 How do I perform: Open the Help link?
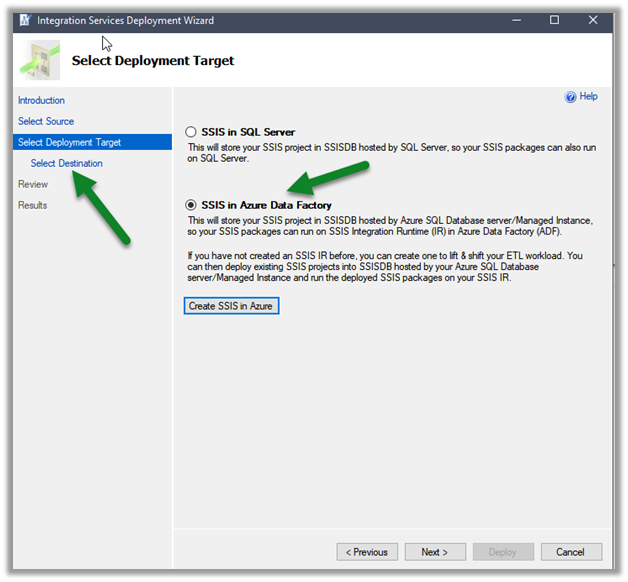tap(588, 97)
